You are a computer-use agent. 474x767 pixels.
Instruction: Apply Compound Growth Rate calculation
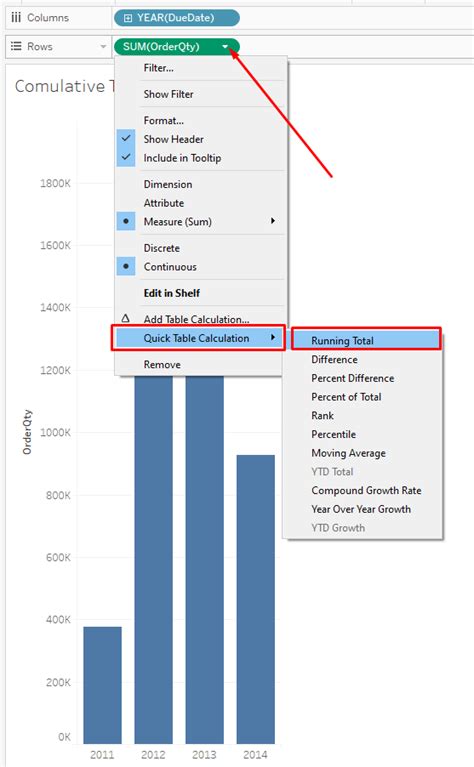coord(366,490)
